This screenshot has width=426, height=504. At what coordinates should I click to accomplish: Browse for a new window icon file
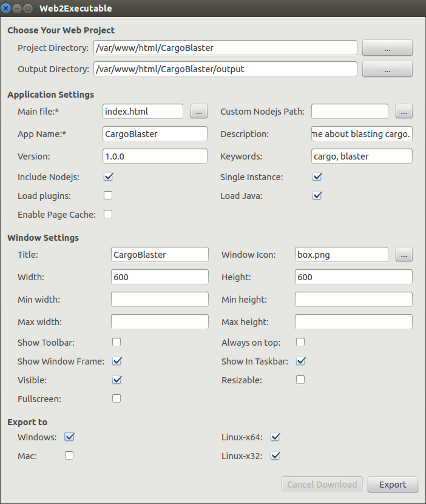coord(404,254)
